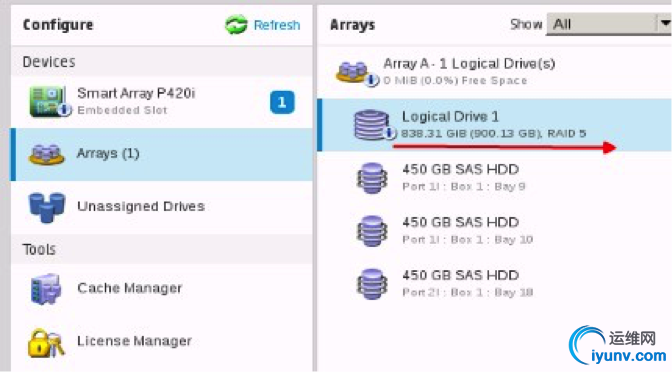The height and width of the screenshot is (372, 672).
Task: Select the Smart Array P420i controller icon
Action: [x=49, y=101]
